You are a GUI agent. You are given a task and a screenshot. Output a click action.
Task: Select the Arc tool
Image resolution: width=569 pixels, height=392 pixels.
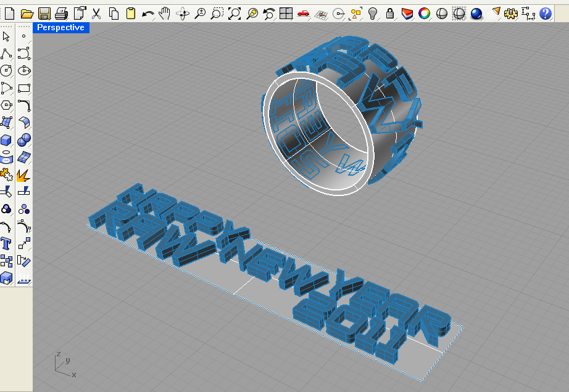6,88
